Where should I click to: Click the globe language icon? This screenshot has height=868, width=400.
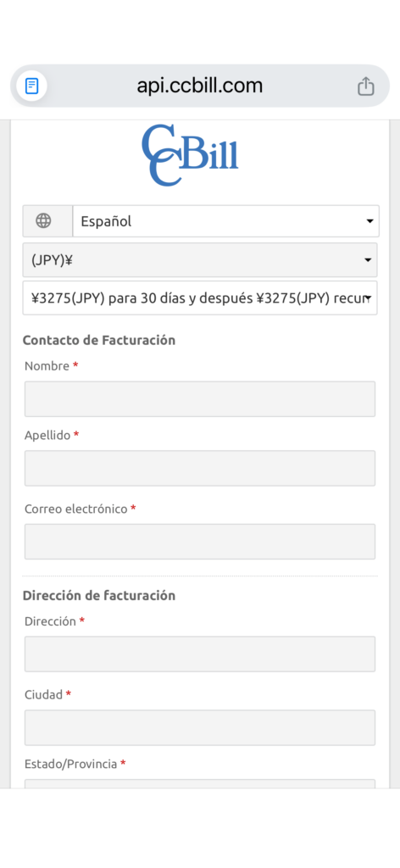click(43, 221)
